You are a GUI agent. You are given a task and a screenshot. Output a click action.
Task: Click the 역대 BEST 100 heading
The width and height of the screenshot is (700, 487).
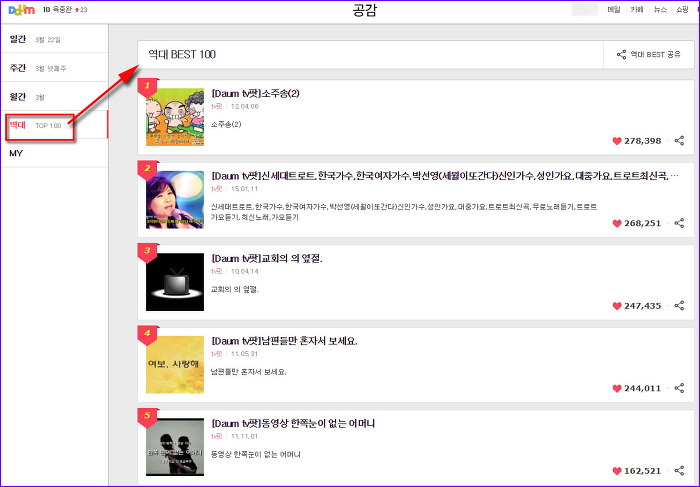click(182, 54)
